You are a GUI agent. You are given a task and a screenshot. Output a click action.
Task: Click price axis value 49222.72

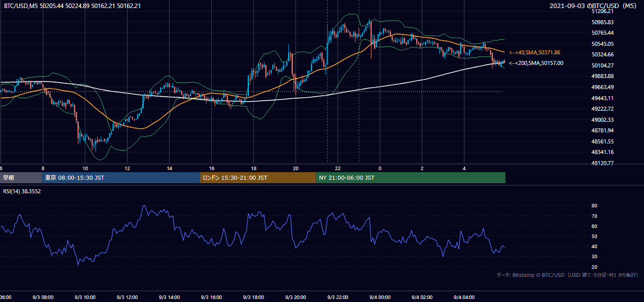[602, 109]
